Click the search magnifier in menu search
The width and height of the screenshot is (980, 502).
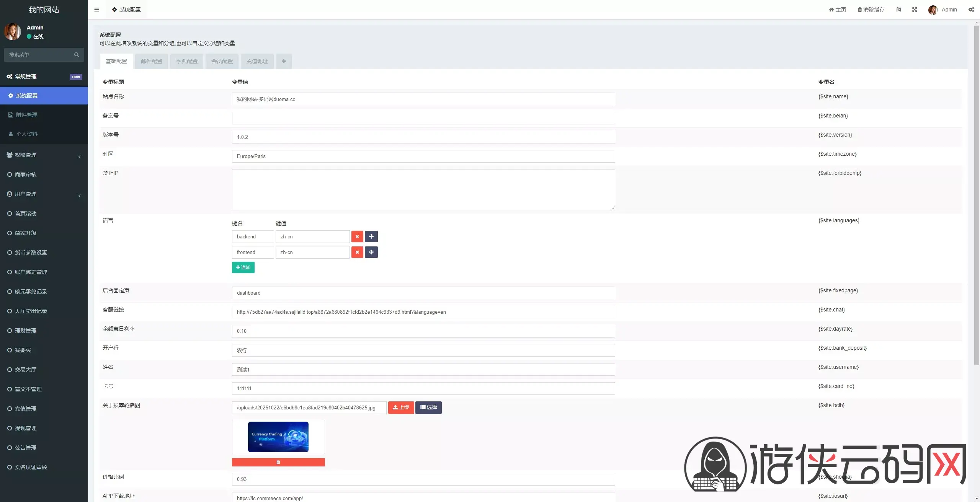pos(77,55)
